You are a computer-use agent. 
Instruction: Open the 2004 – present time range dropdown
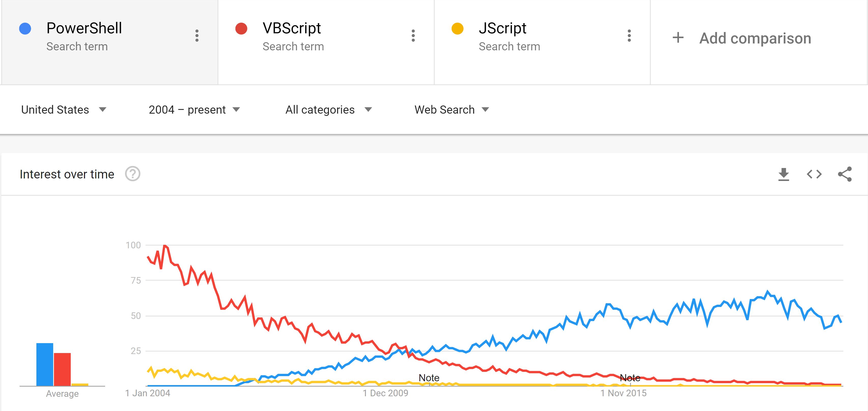click(x=194, y=110)
